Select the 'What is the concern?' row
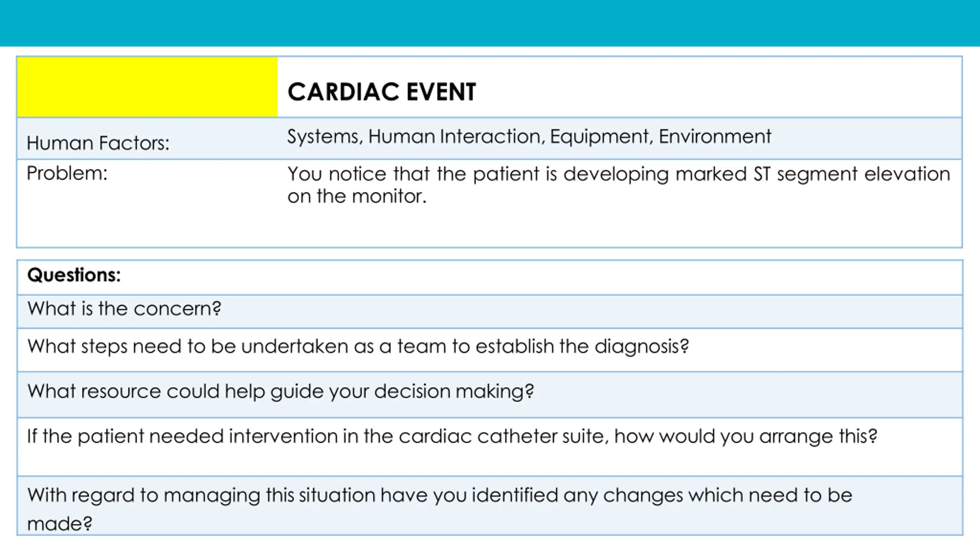The height and width of the screenshot is (551, 980). click(x=490, y=311)
